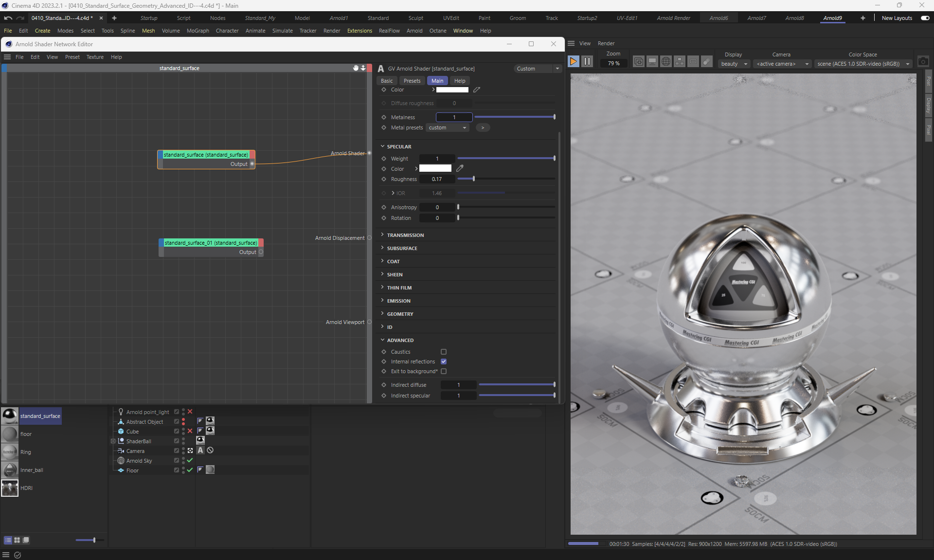Screen dimensions: 934x560
Task: Open the beauty display dropdown
Action: (x=734, y=64)
